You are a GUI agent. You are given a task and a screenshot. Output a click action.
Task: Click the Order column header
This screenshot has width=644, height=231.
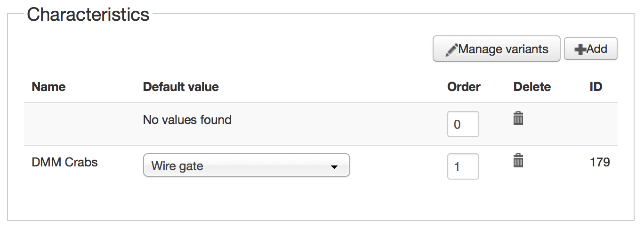(x=464, y=87)
